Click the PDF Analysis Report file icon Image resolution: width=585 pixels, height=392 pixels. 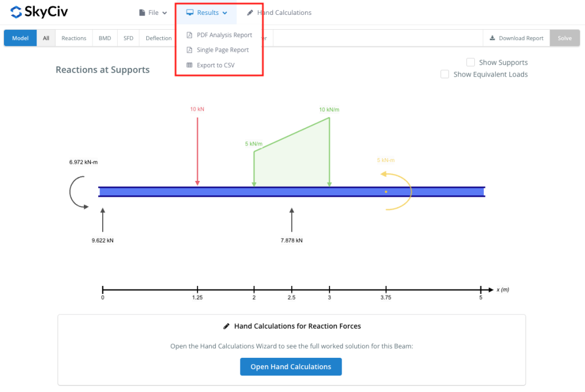pos(190,35)
